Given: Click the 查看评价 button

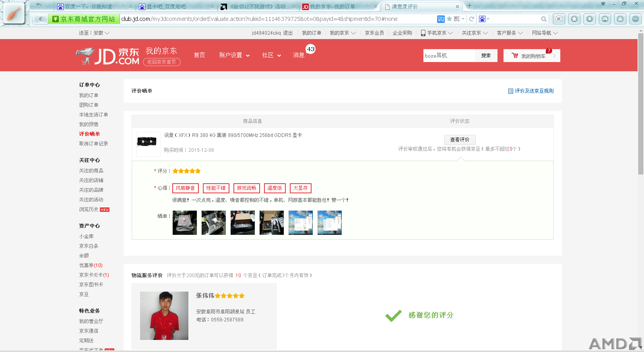Looking at the screenshot, I should 460,140.
